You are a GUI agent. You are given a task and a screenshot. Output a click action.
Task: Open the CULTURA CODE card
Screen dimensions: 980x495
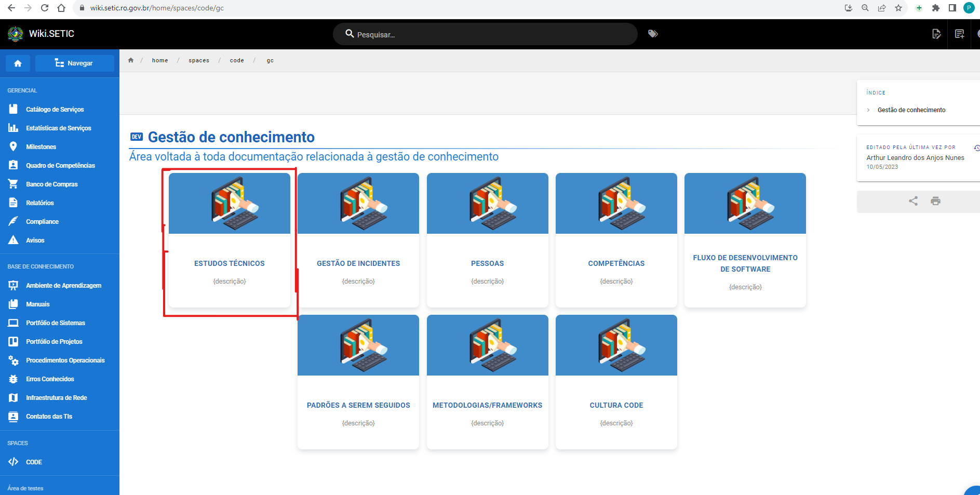(616, 382)
